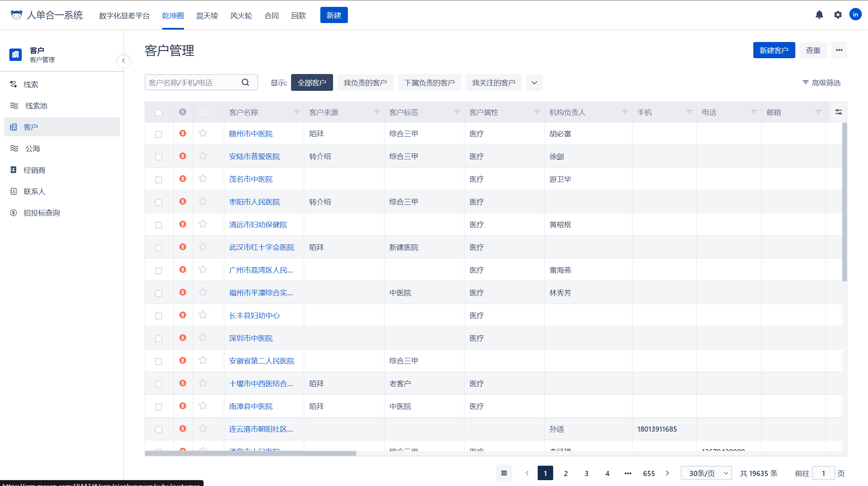Go to page 655

[649, 473]
